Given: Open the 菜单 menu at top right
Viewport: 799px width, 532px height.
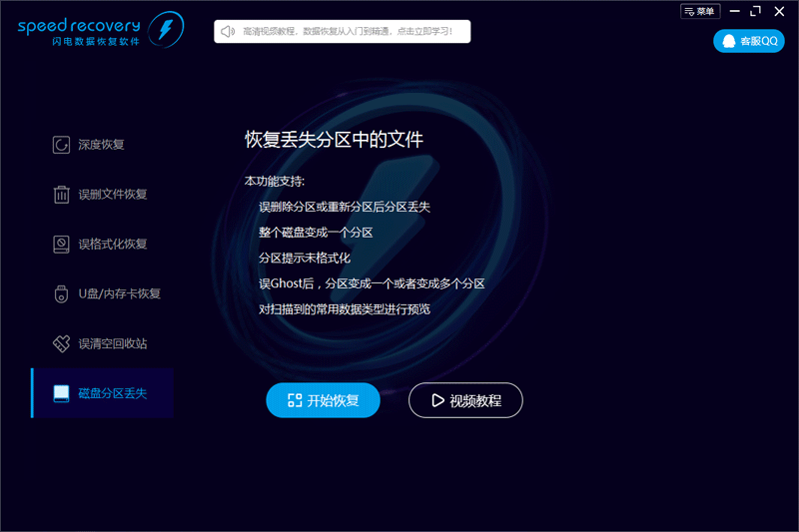Looking at the screenshot, I should [x=700, y=11].
